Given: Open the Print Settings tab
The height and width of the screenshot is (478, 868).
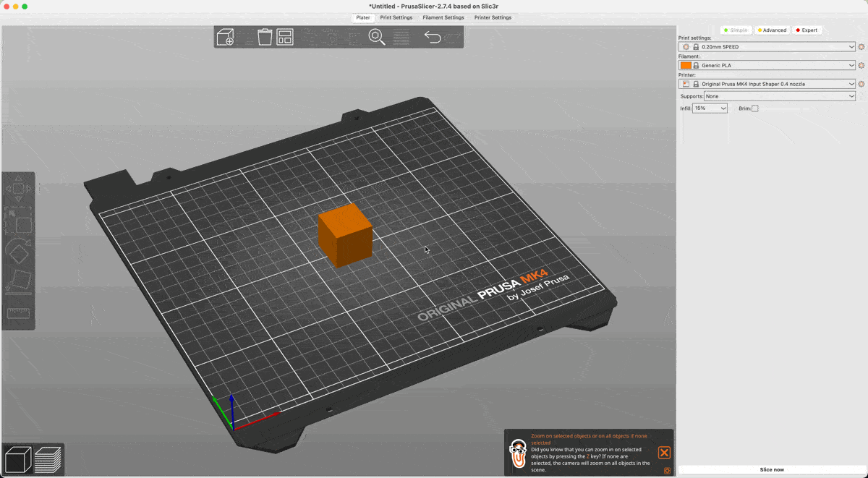Looking at the screenshot, I should 396,17.
